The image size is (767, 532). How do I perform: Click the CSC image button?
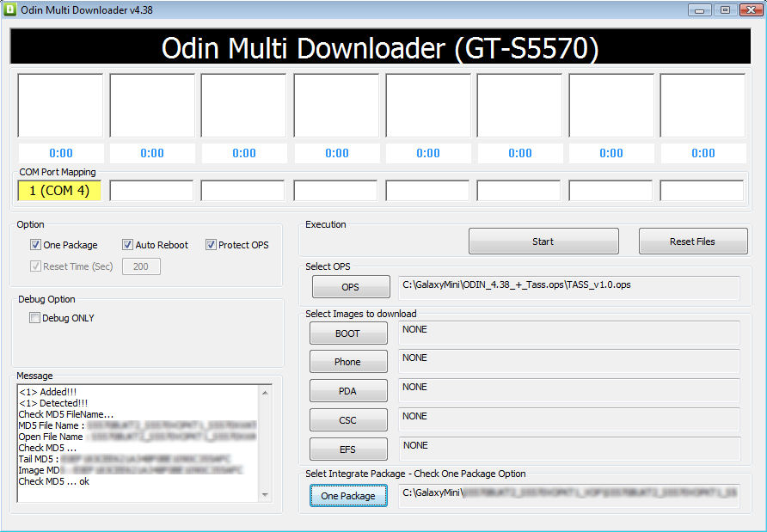click(347, 420)
